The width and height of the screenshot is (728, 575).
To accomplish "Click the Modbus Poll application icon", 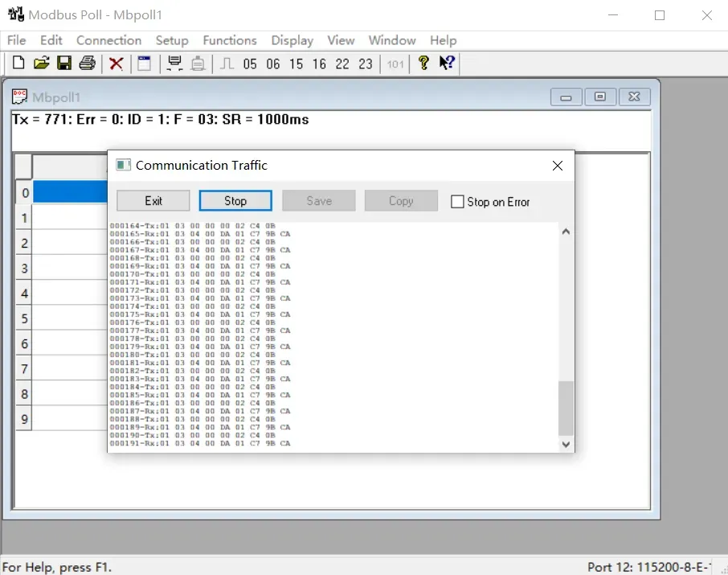I will click(16, 14).
